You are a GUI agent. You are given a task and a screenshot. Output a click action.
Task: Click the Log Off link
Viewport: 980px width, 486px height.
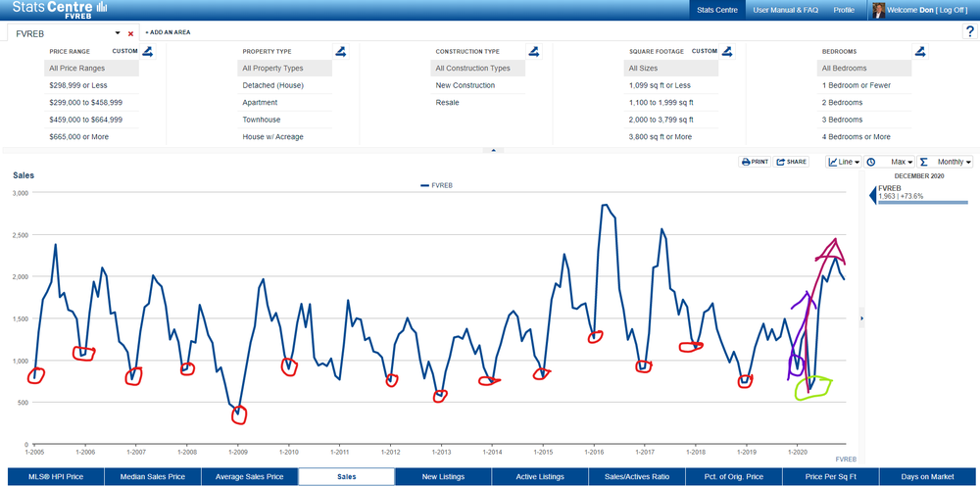[952, 10]
